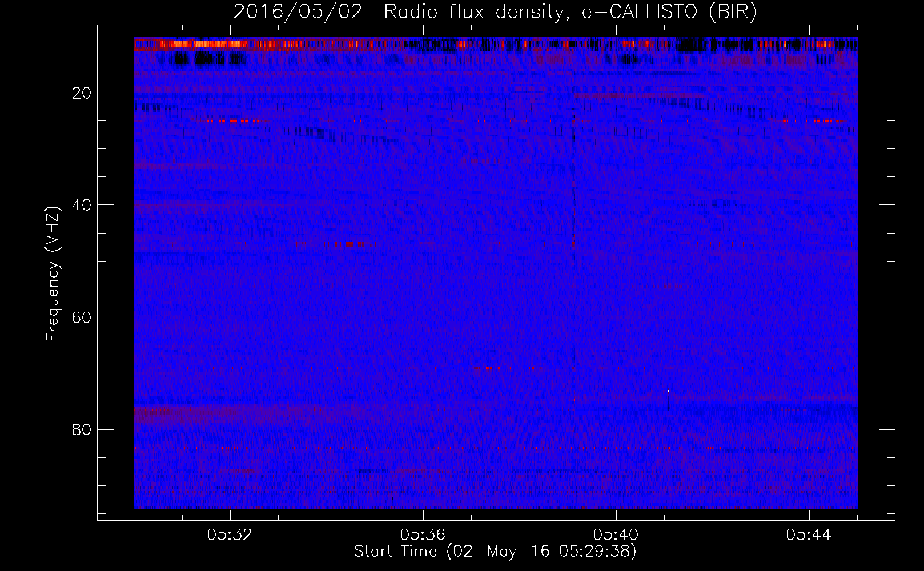Click the 05:36 time label
The height and width of the screenshot is (571, 924).
423,535
